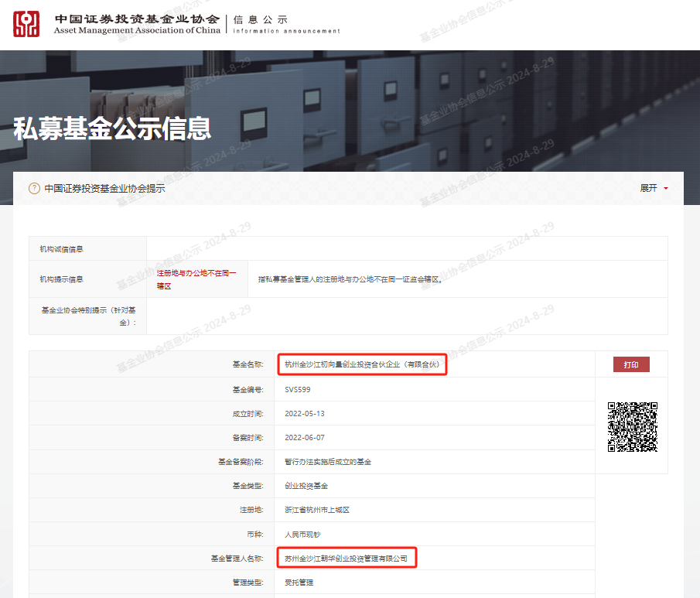Click the 展开 dropdown arrow
This screenshot has width=700, height=598.
[x=665, y=188]
